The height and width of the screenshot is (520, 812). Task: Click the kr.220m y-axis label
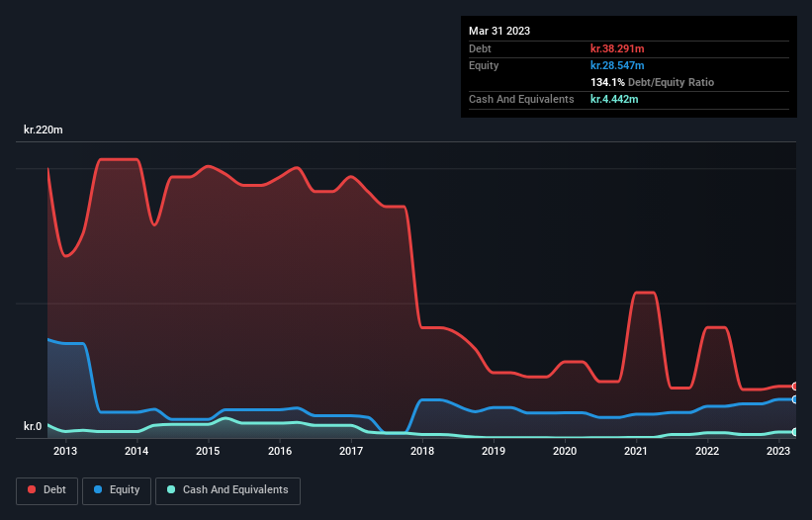tap(43, 130)
